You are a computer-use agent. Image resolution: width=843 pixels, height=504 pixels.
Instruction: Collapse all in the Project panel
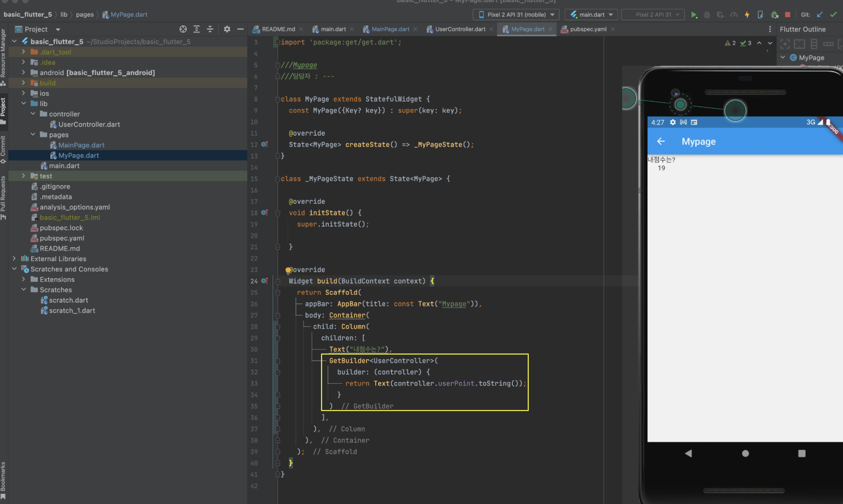[210, 29]
